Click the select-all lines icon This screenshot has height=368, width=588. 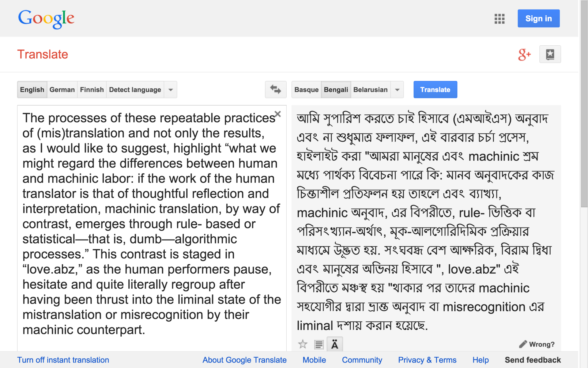click(x=319, y=344)
